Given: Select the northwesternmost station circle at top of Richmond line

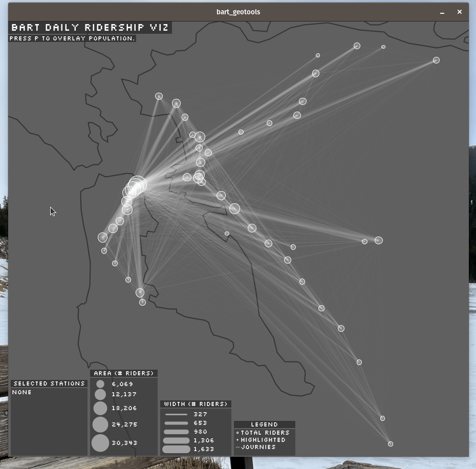Looking at the screenshot, I should (x=159, y=96).
